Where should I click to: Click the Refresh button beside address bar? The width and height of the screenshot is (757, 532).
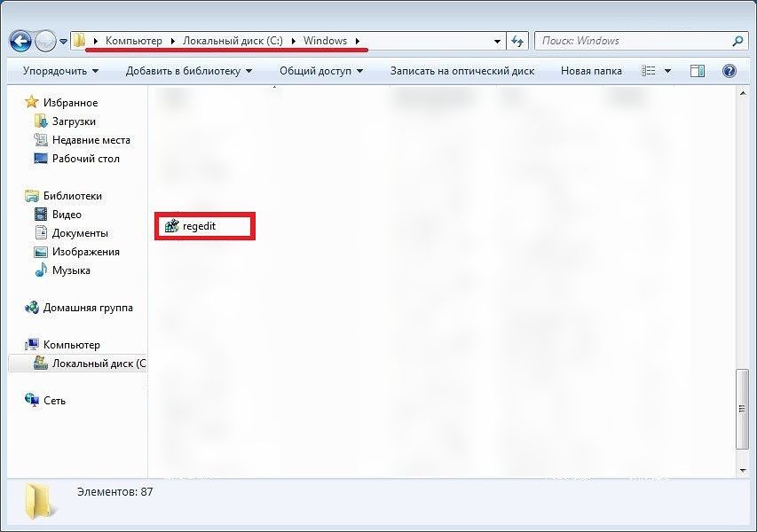[517, 42]
